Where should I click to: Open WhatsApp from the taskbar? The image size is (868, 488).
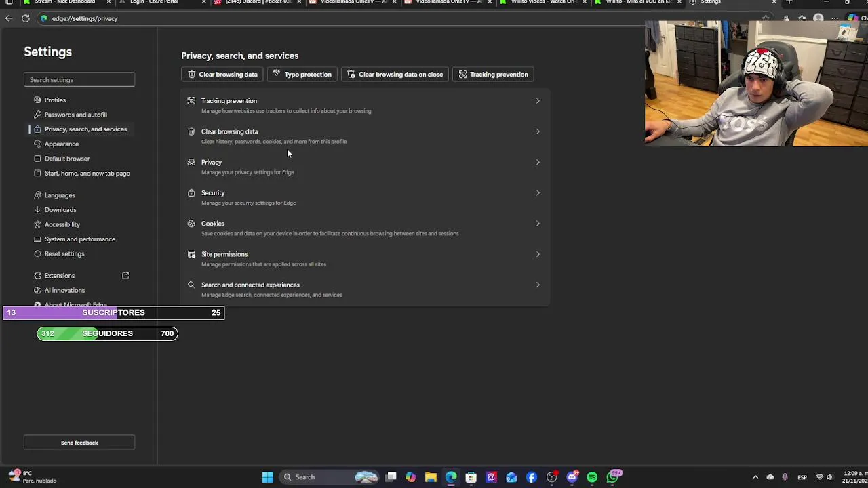tap(612, 477)
